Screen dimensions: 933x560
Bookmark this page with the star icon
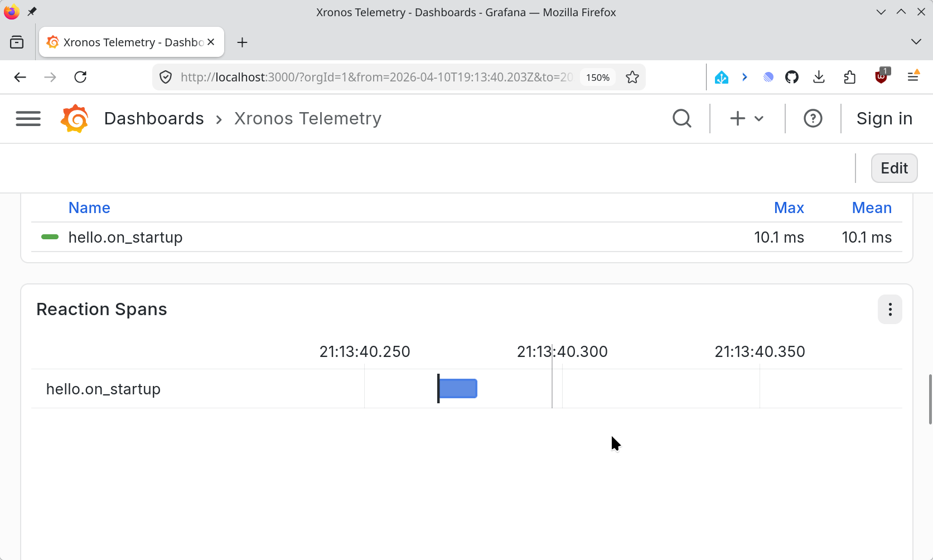632,78
